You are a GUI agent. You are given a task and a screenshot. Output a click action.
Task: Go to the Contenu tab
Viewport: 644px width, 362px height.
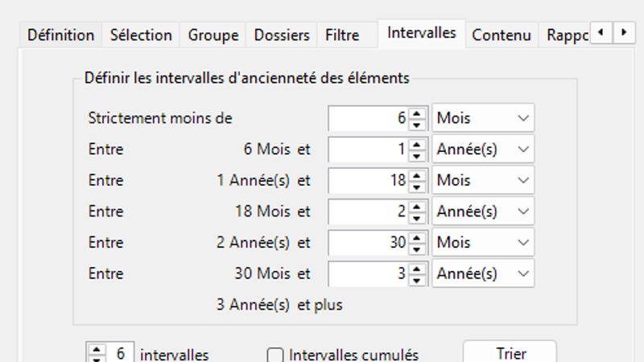coord(501,35)
